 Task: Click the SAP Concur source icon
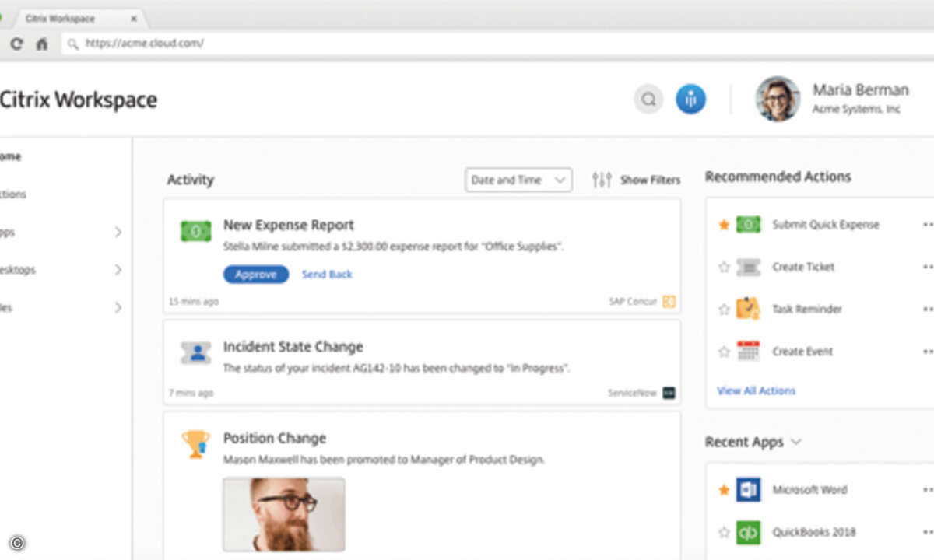click(x=669, y=301)
